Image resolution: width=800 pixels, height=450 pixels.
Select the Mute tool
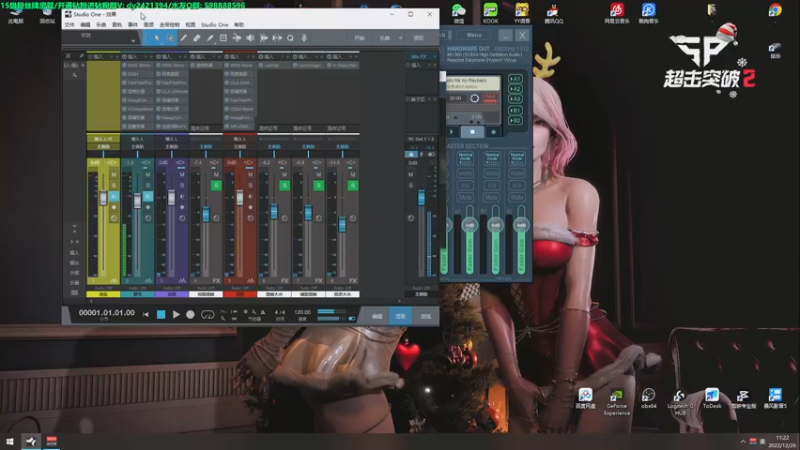(x=223, y=38)
